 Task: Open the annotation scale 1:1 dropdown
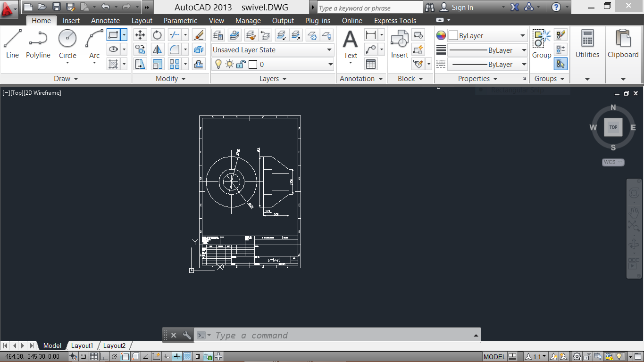tap(536, 357)
